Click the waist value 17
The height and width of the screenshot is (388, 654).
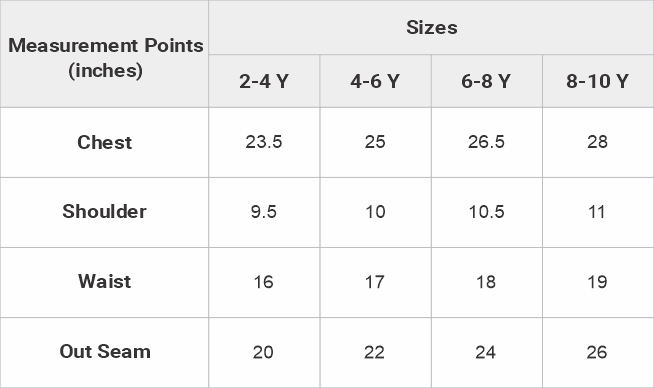tap(375, 282)
